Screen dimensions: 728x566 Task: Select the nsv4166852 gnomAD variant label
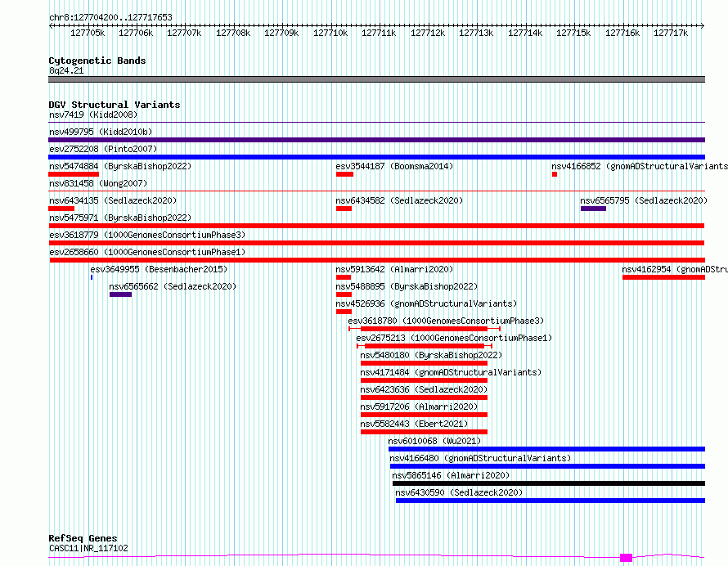(640, 166)
